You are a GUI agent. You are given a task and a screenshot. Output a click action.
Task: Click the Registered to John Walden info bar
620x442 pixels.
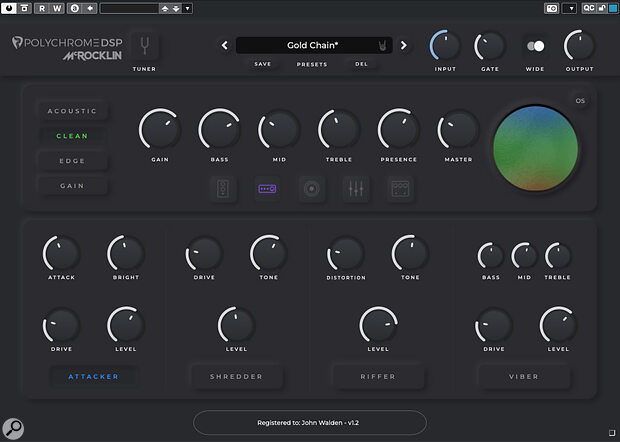click(310, 423)
